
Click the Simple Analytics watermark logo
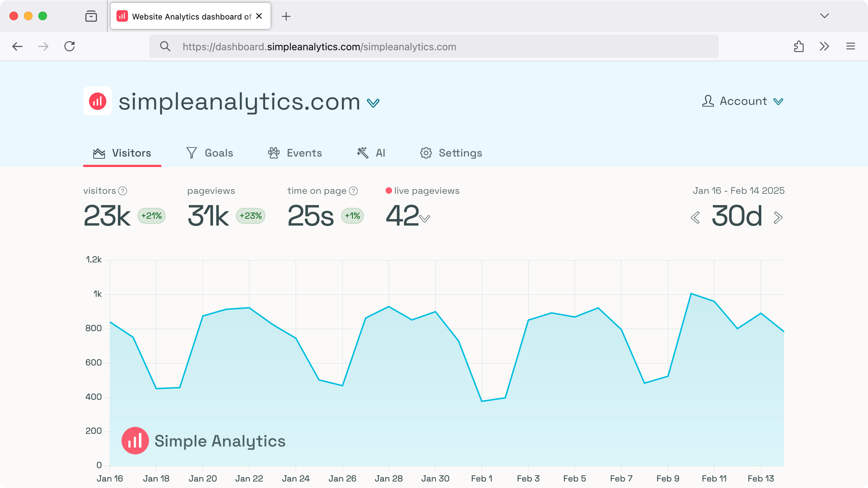coord(135,440)
